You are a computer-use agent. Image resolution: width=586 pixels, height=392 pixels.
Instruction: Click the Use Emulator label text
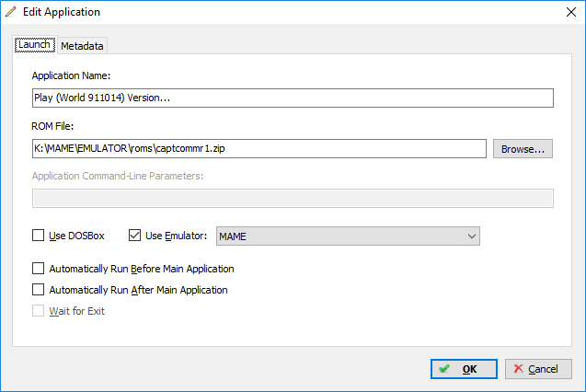pos(176,236)
